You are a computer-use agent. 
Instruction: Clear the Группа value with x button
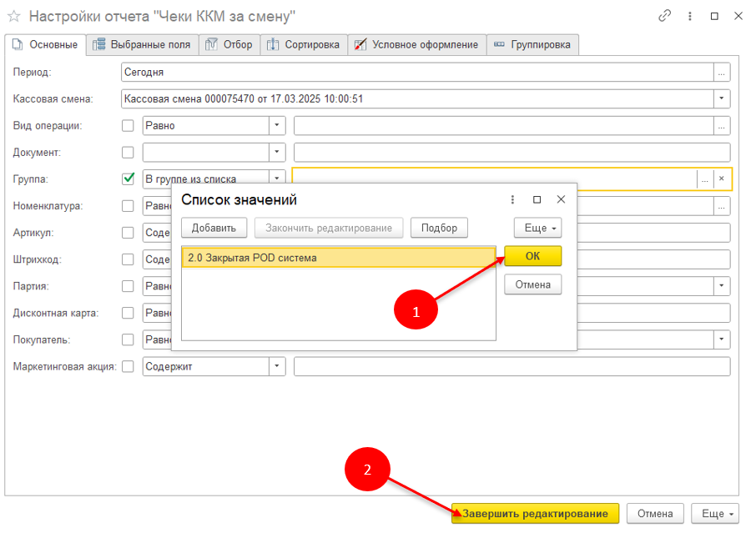[x=722, y=179]
